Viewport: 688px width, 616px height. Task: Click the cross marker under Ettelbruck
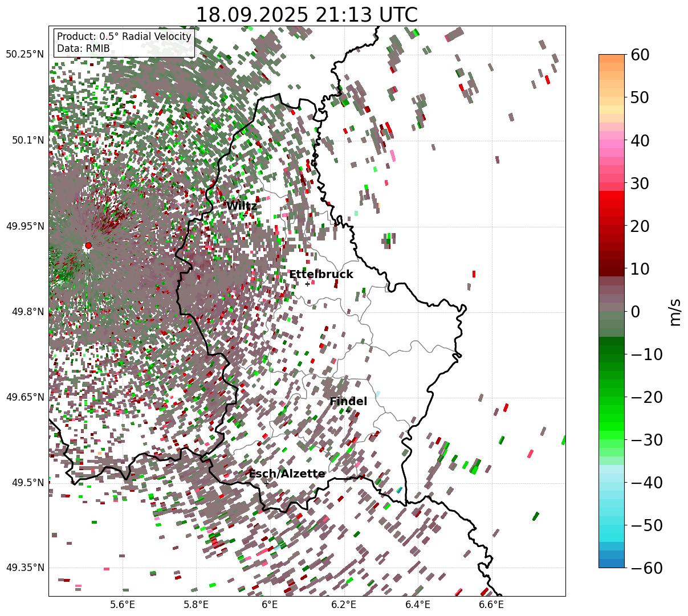click(x=307, y=284)
